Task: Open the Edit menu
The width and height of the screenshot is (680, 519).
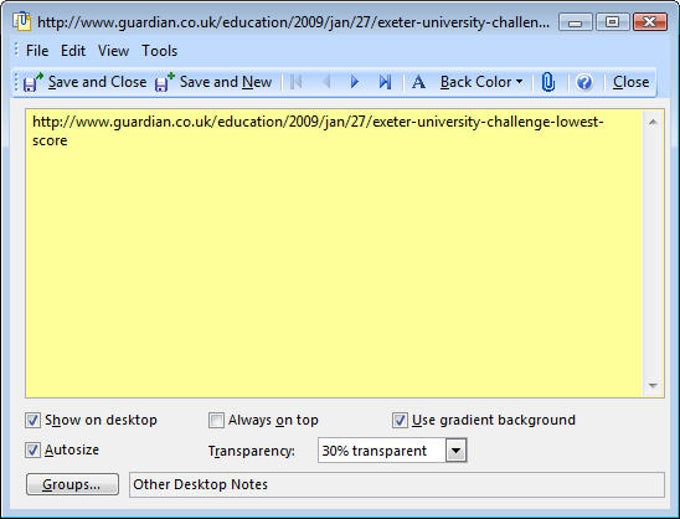Action: (73, 51)
